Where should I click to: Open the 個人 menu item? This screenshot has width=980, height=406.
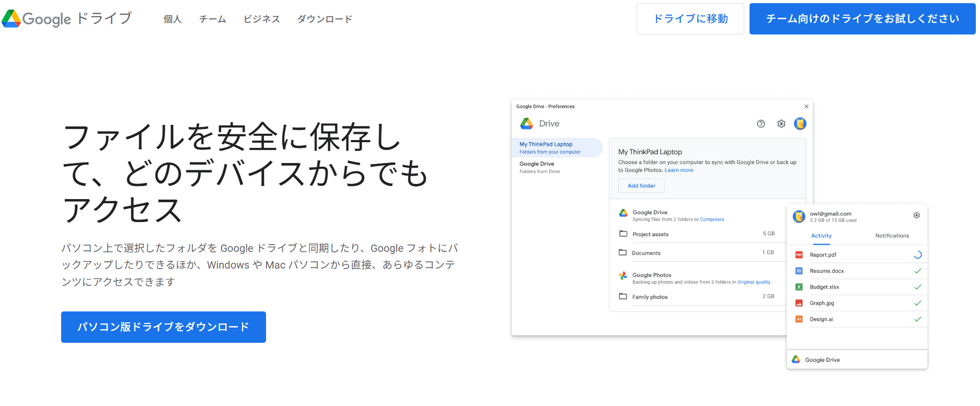(172, 19)
